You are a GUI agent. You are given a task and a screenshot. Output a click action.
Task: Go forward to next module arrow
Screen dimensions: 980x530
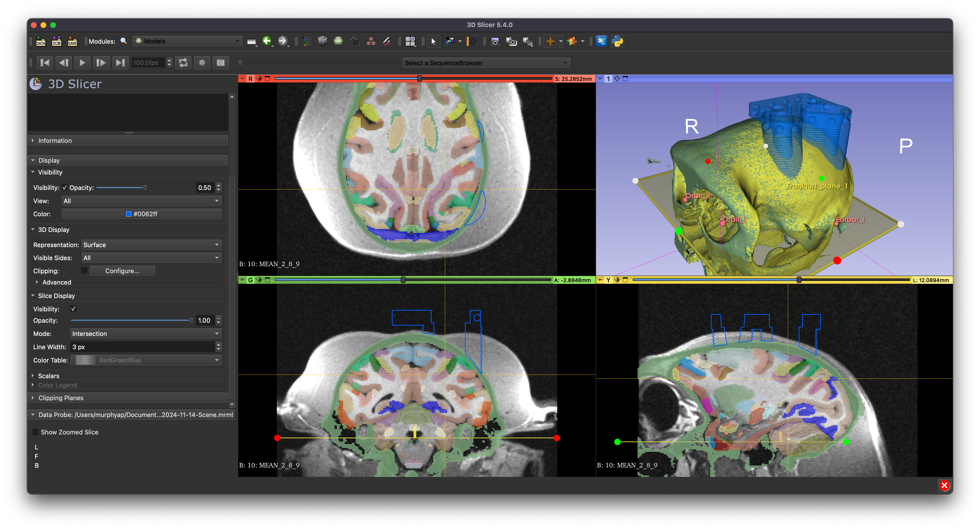click(282, 41)
